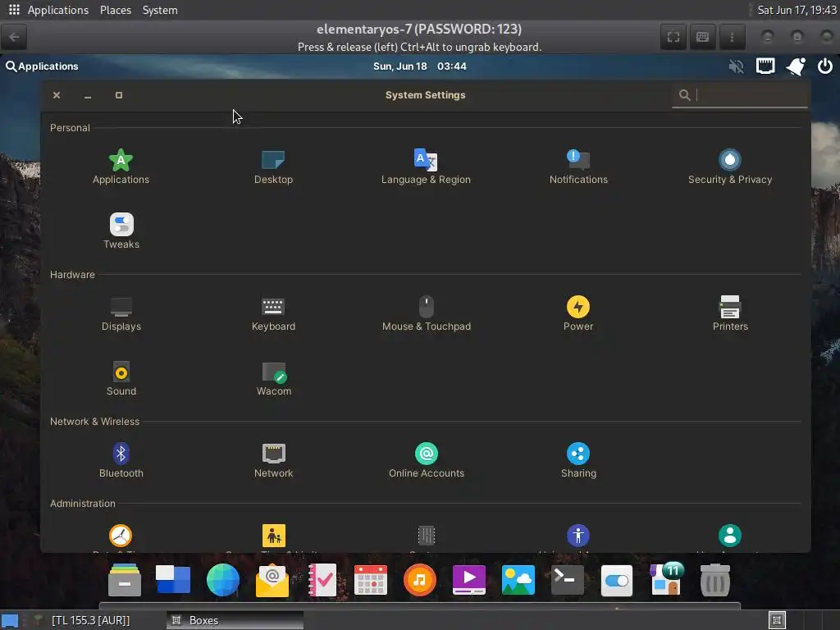Select Boxes in the bottom taskbar
This screenshot has height=630, width=840.
(x=235, y=620)
